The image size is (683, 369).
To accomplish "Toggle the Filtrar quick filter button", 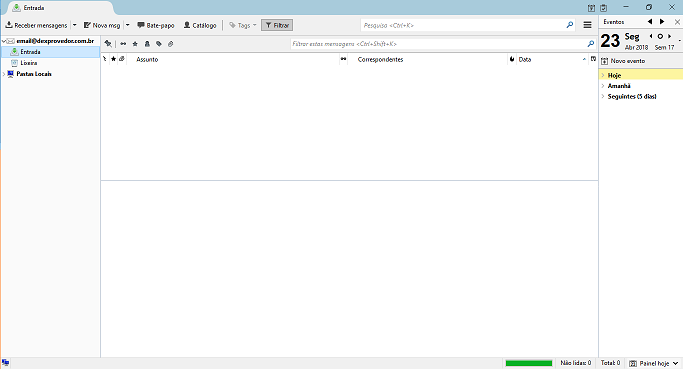I will click(x=277, y=25).
